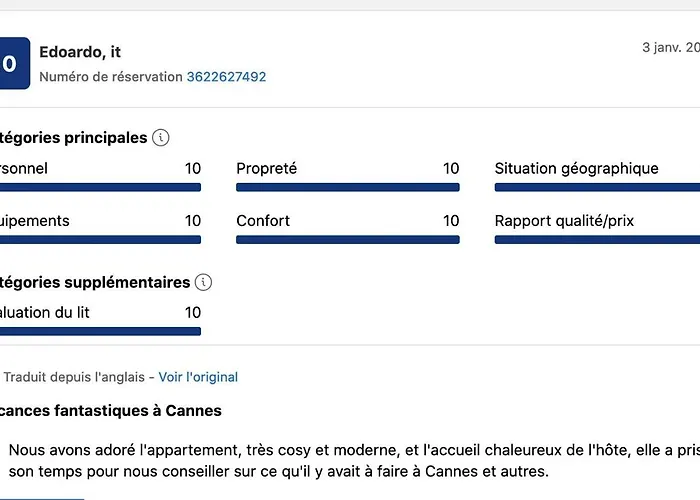Screen dimensions: 700x500
Task: Click the review text paragraph
Action: [x=350, y=460]
